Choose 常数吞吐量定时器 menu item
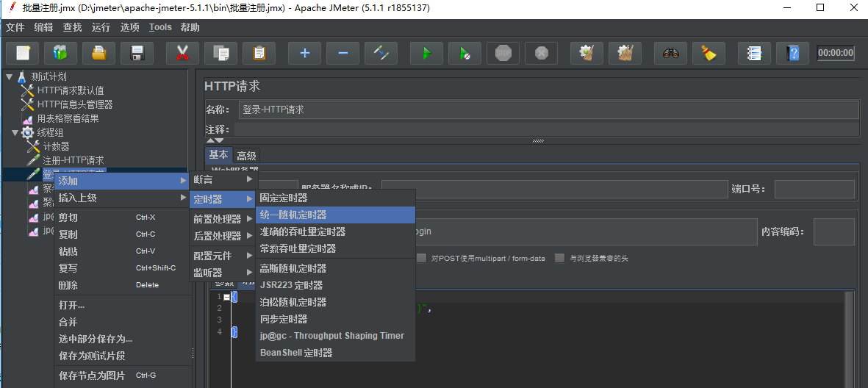The height and width of the screenshot is (388, 868). click(335, 248)
